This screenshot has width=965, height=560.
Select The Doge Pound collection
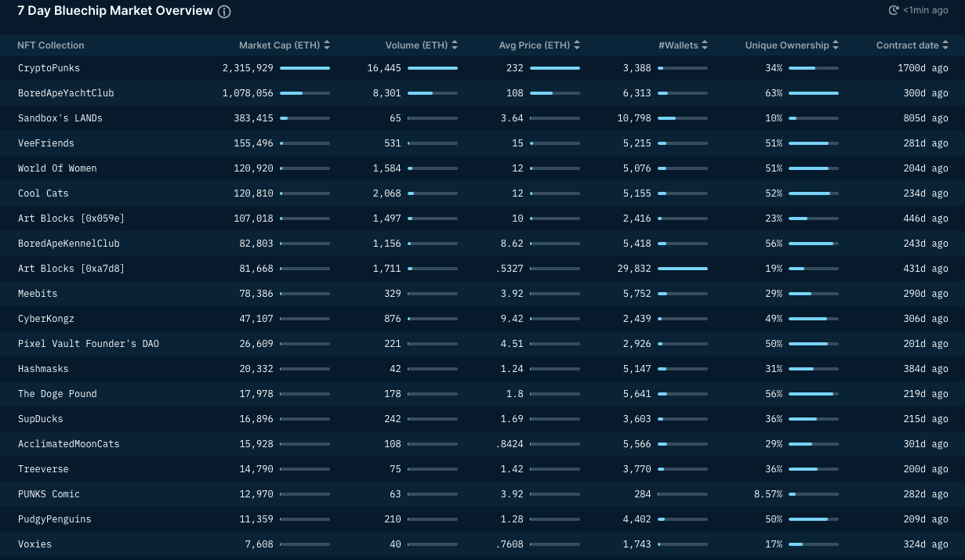(57, 394)
